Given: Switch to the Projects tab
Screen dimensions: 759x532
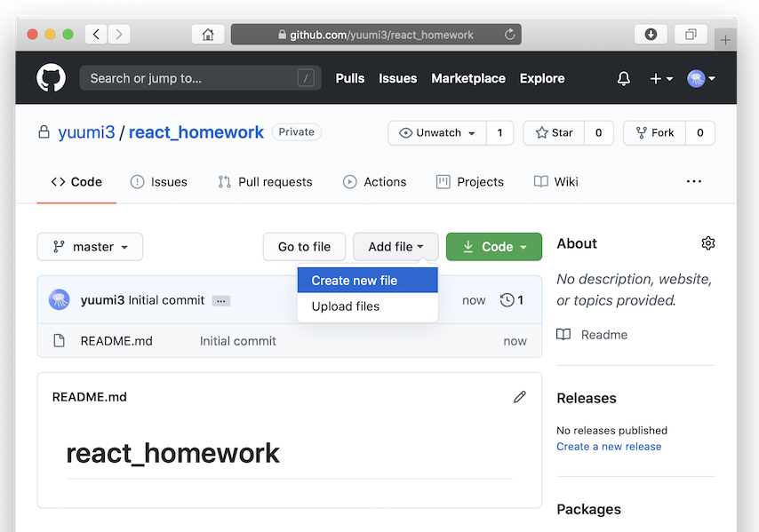Looking at the screenshot, I should [469, 182].
